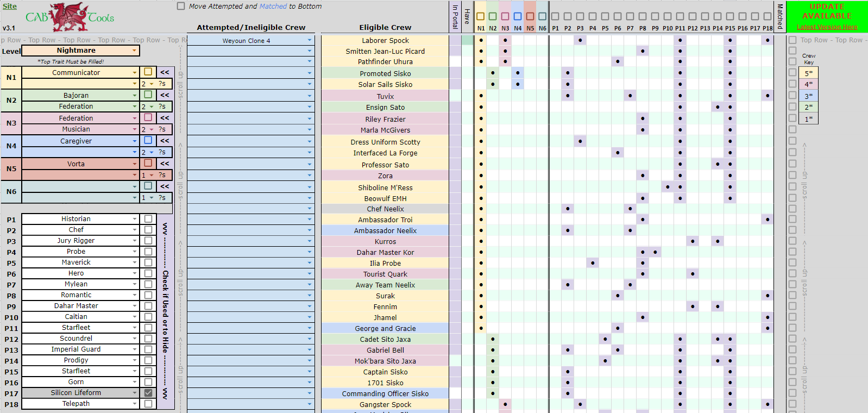
Task: Select the Tuvix crew cell
Action: click(x=385, y=96)
